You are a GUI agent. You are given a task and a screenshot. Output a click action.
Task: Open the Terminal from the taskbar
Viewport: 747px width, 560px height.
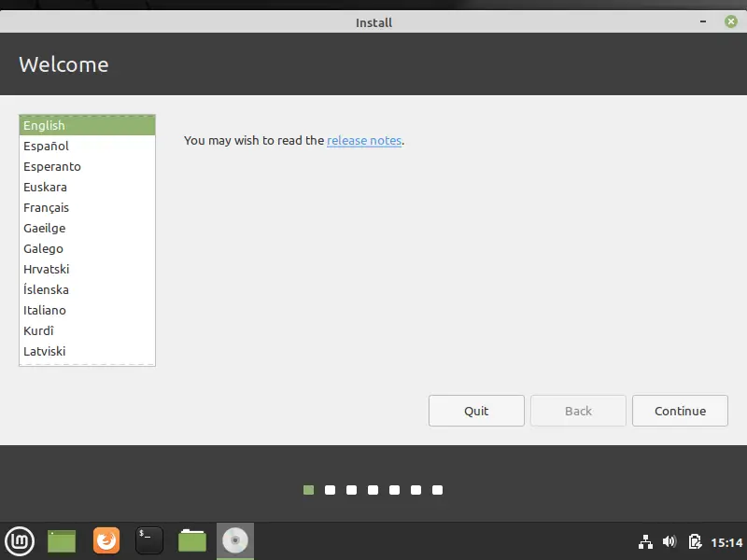coord(149,540)
